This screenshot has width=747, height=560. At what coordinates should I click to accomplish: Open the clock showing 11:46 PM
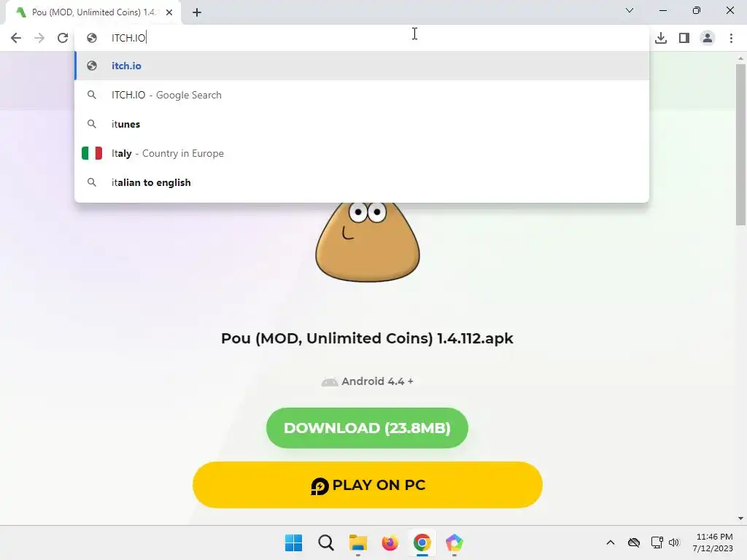pos(713,542)
